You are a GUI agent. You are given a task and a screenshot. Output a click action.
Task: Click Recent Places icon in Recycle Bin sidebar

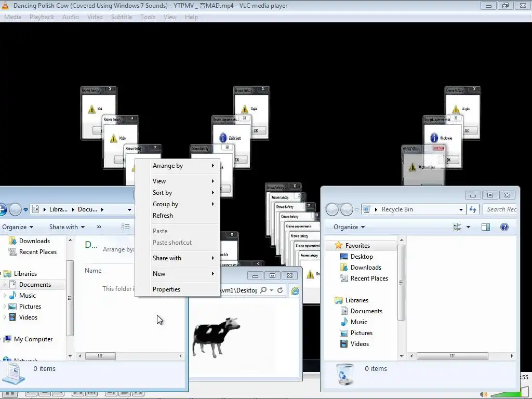[344, 278]
